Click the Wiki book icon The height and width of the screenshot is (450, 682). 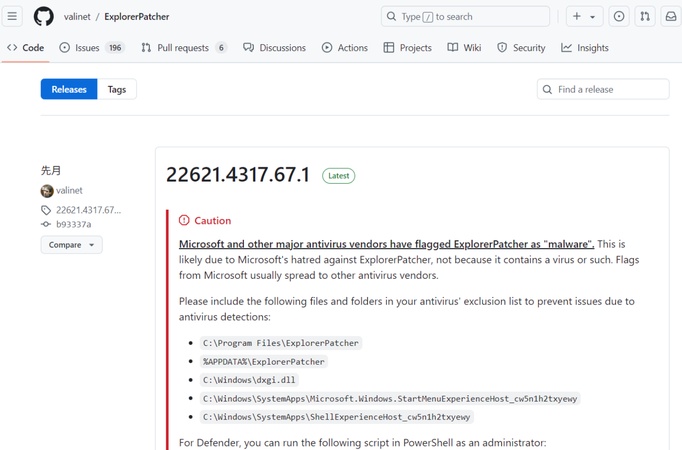coord(453,47)
